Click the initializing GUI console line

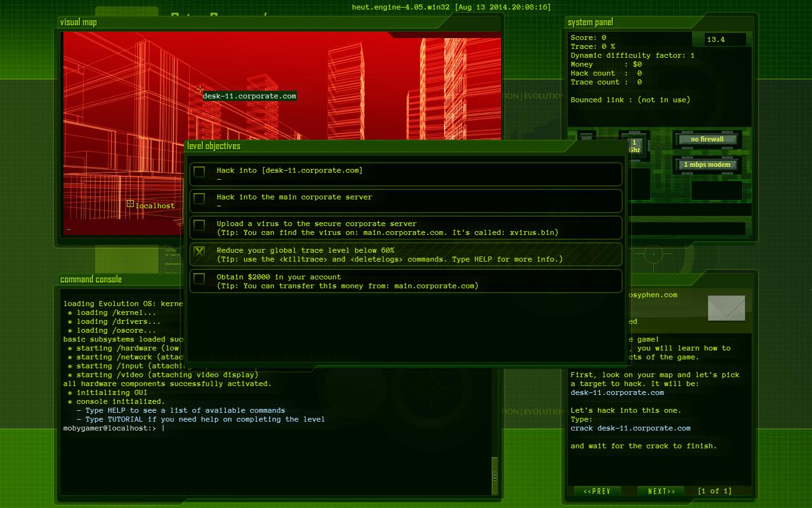(108, 392)
